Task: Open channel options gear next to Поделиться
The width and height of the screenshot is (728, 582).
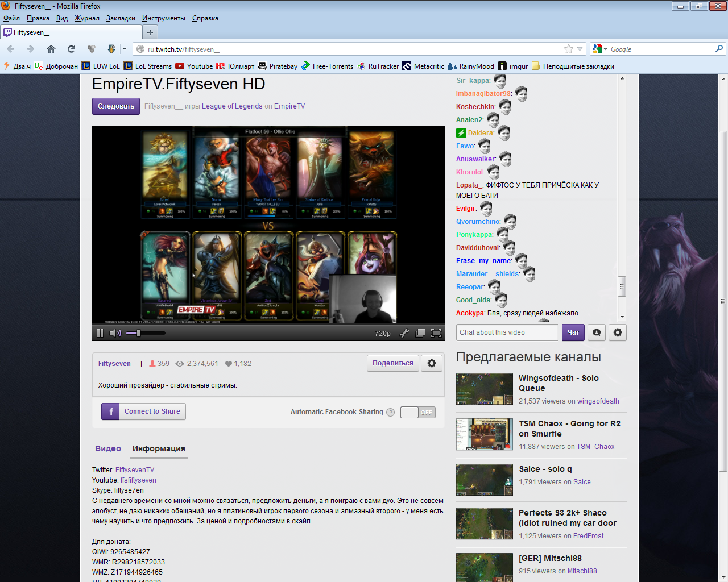Action: click(x=432, y=363)
